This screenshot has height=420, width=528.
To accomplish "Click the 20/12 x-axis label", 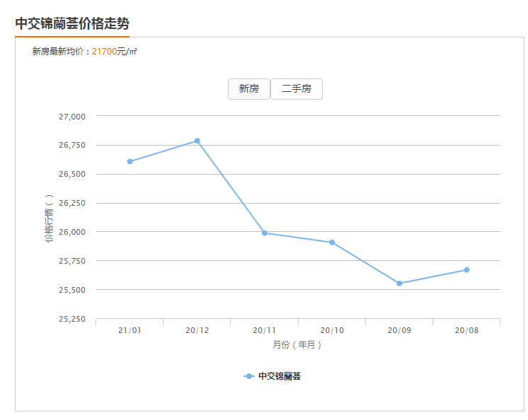I will pyautogui.click(x=197, y=330).
